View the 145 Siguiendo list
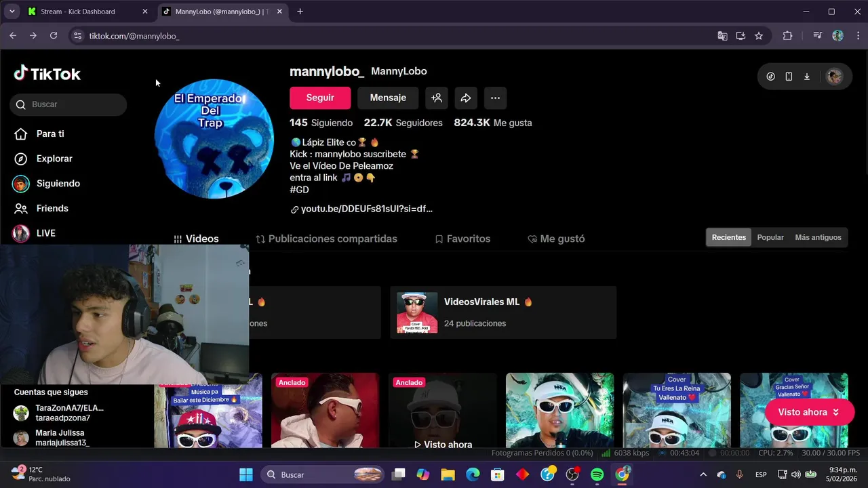 coord(321,123)
